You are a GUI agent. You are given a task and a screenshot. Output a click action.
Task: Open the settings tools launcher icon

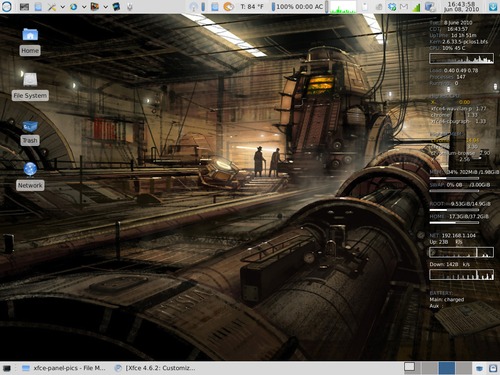click(x=52, y=7)
